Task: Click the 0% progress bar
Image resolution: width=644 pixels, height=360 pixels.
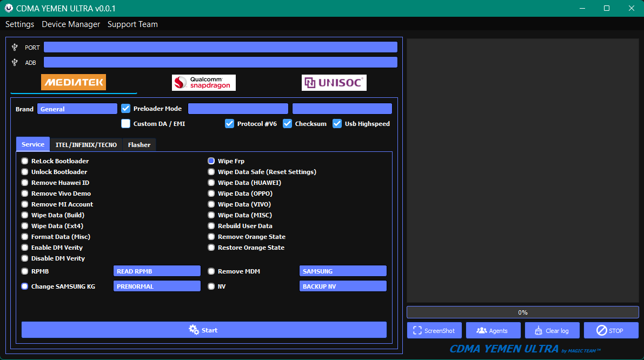Action: tap(522, 312)
